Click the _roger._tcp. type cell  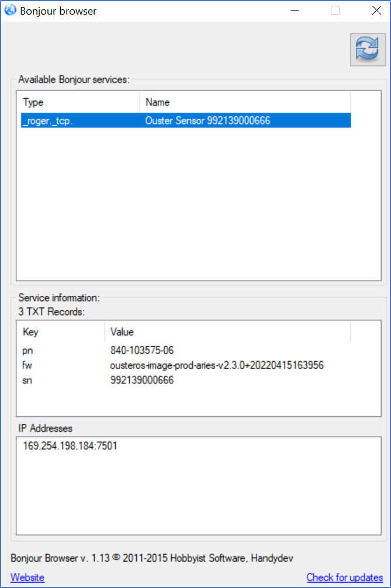tap(47, 121)
